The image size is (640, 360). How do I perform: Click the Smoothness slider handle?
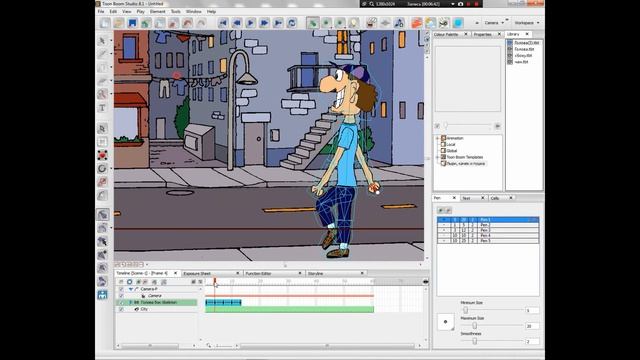(x=474, y=341)
